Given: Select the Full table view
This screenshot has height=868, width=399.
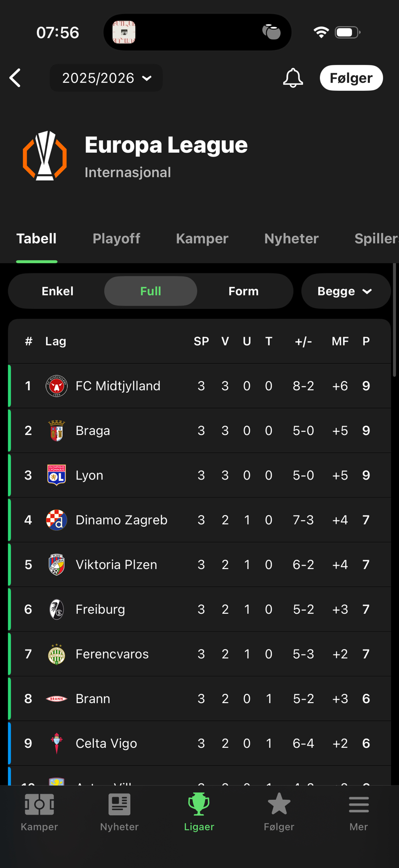Looking at the screenshot, I should click(151, 291).
